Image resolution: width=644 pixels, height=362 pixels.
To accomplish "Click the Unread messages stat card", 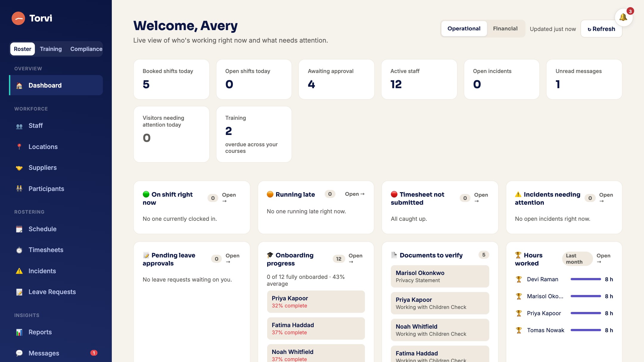I will [584, 79].
